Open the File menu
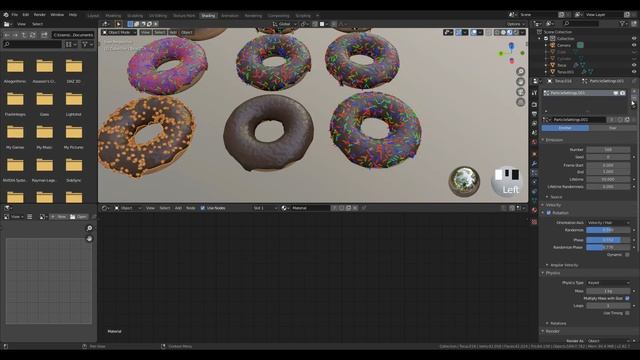Screen dimensions: 640x360 click(x=15, y=14)
